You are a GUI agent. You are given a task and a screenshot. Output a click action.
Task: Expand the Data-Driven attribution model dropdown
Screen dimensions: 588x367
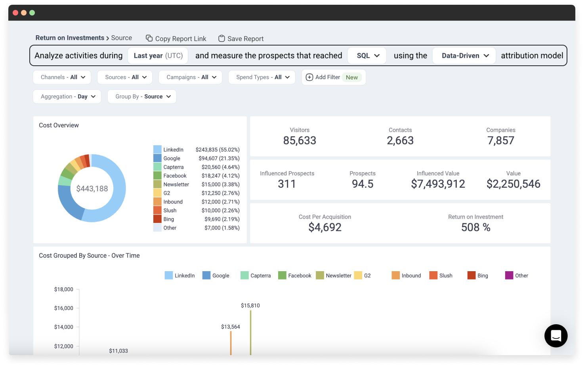click(x=464, y=55)
